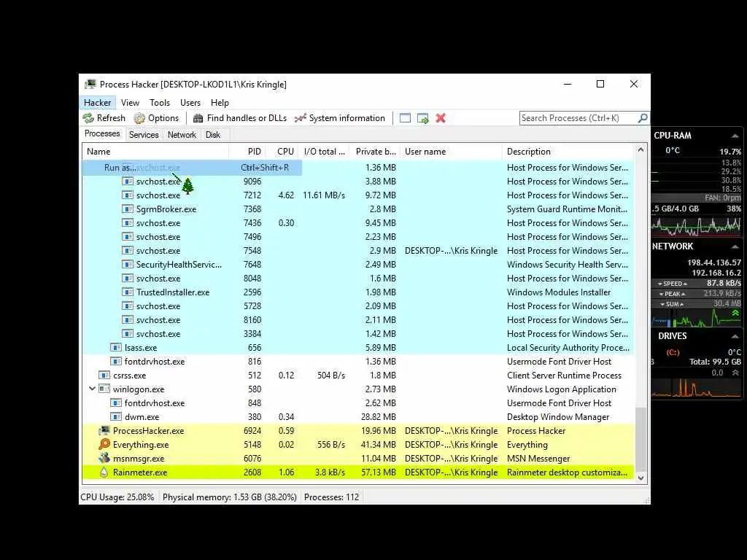747x560 pixels.
Task: Open the Tools menu
Action: [x=160, y=103]
